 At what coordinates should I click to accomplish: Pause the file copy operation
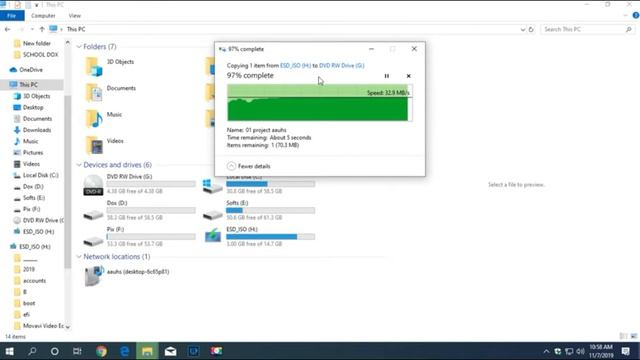coord(387,76)
